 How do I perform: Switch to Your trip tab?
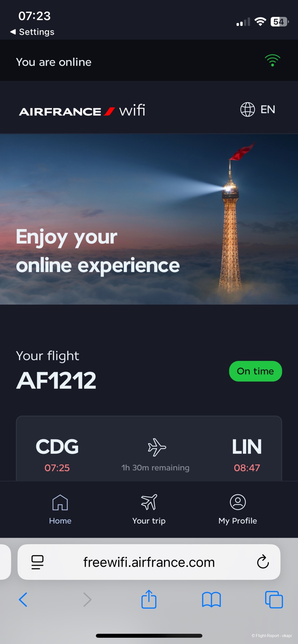coord(149,509)
